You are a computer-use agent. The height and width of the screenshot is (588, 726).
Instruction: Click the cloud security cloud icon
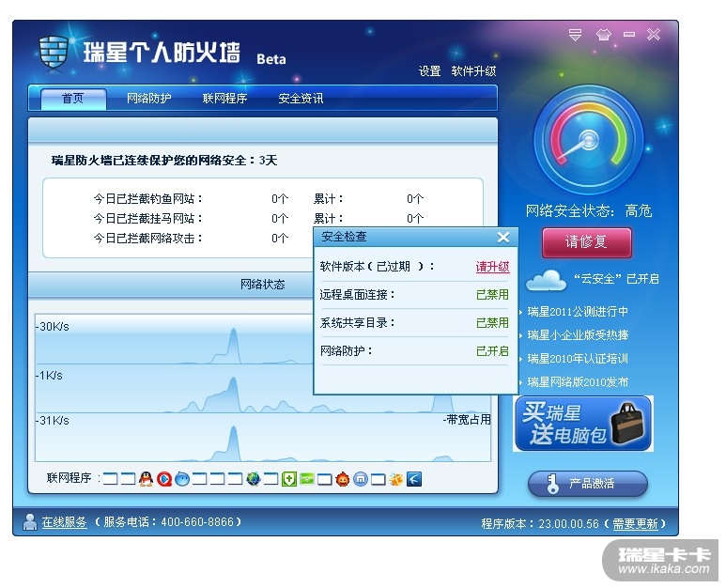click(x=546, y=280)
